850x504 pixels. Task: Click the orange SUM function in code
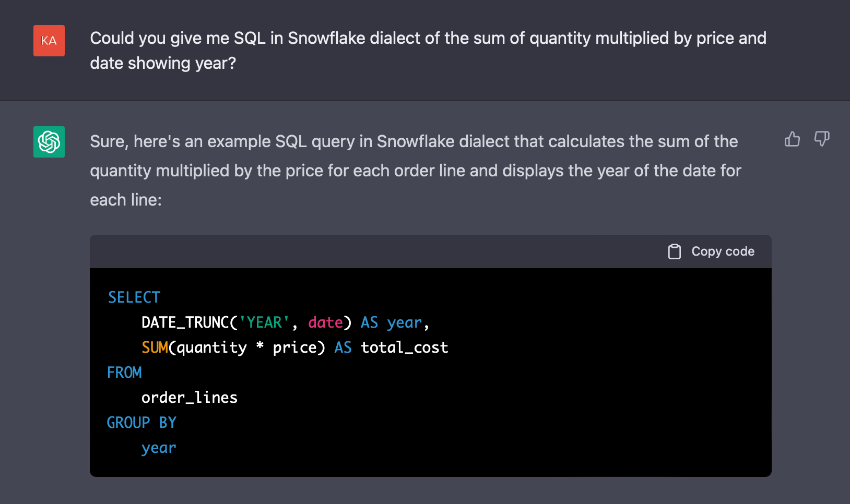tap(155, 347)
